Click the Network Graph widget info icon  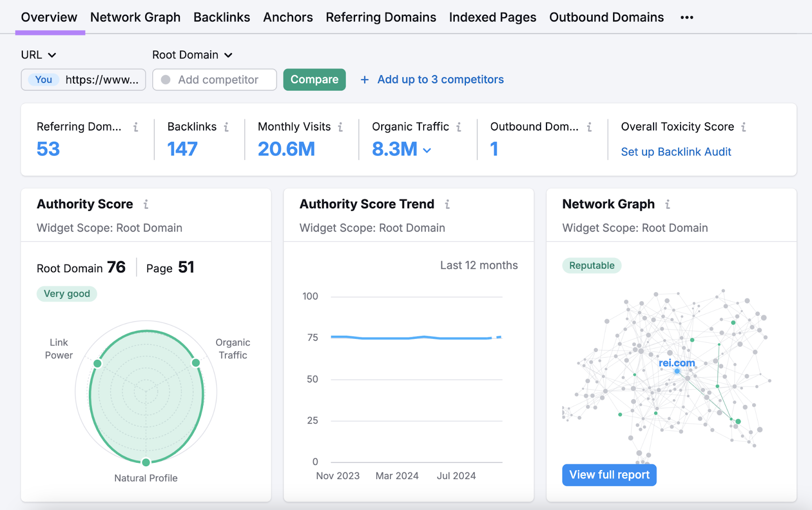668,204
